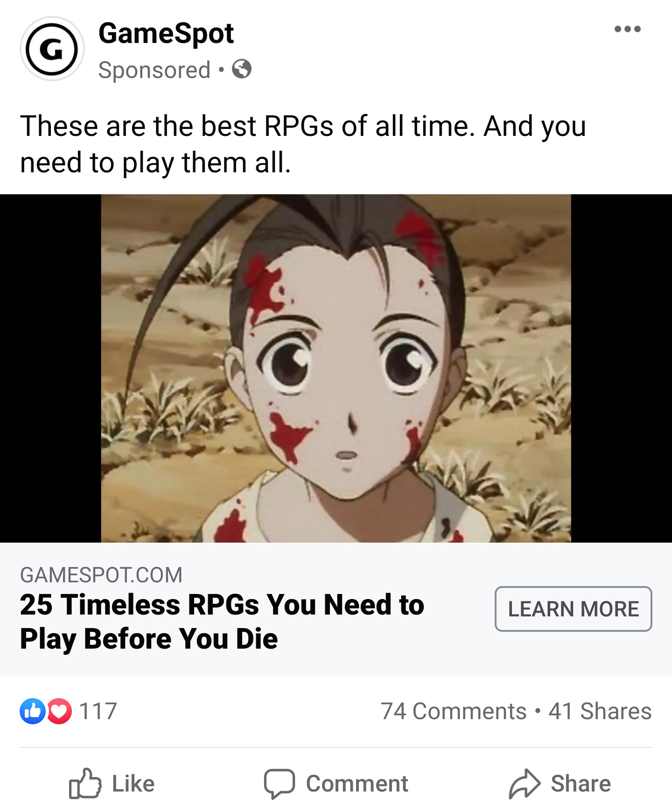Image resolution: width=672 pixels, height=806 pixels.
Task: Click the globe public audience icon
Action: click(242, 69)
